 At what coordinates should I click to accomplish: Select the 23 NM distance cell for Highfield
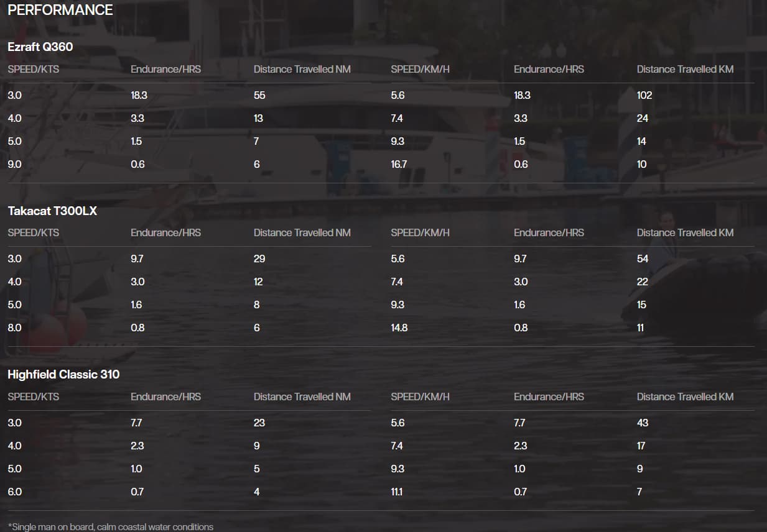pos(259,423)
